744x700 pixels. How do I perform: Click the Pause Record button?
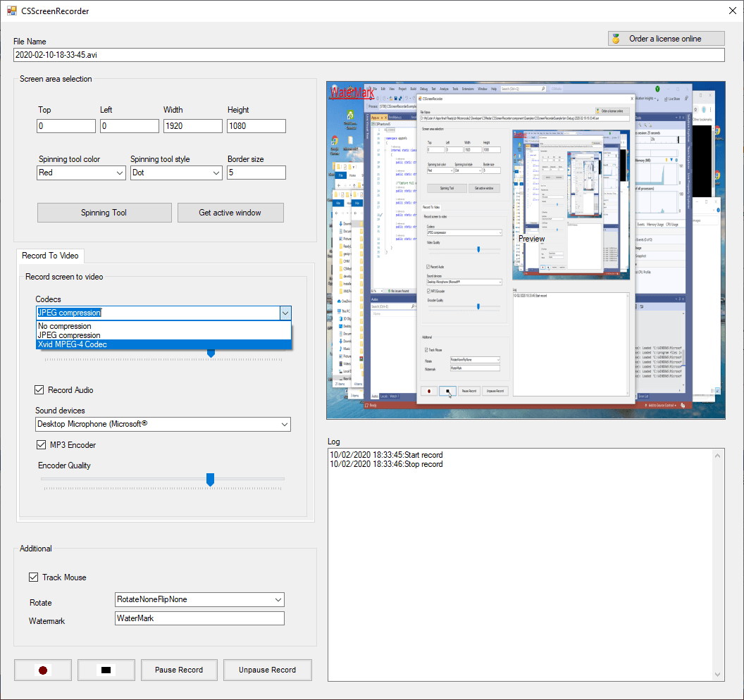179,670
